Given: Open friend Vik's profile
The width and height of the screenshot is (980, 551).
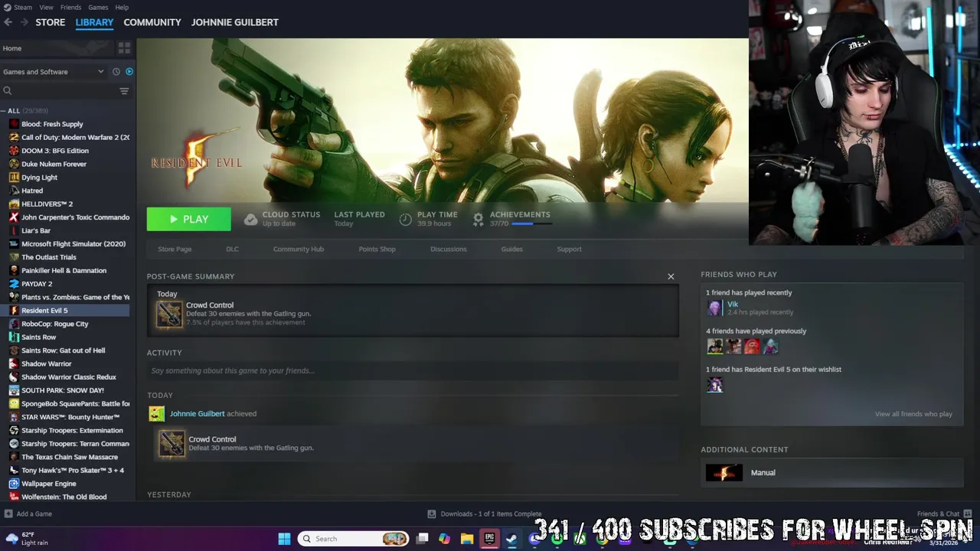Looking at the screenshot, I should tap(733, 304).
